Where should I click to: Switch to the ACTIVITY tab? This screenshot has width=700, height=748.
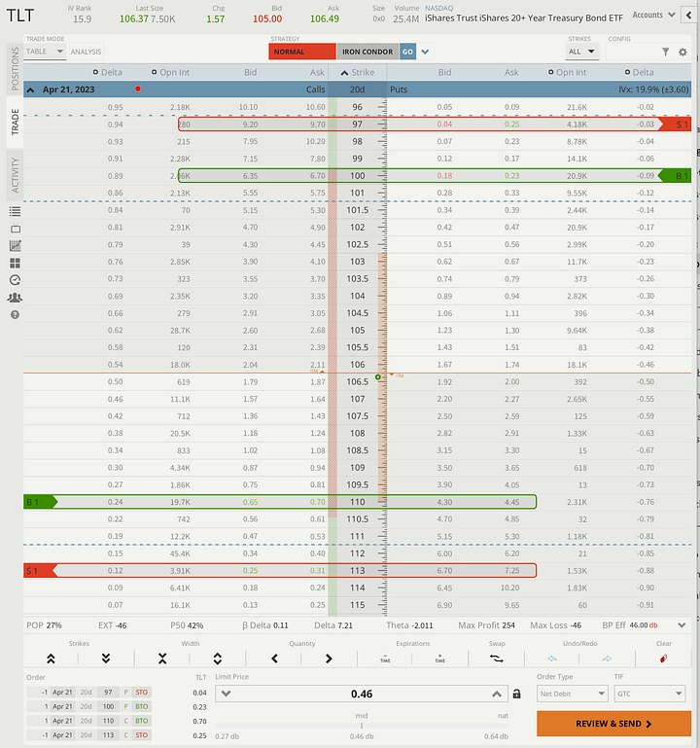(x=15, y=175)
